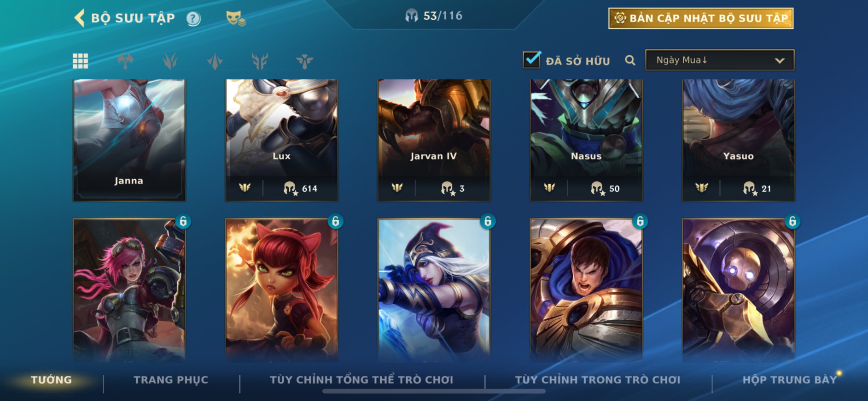Open the Nasus champion card
The image size is (868, 401).
tap(586, 140)
